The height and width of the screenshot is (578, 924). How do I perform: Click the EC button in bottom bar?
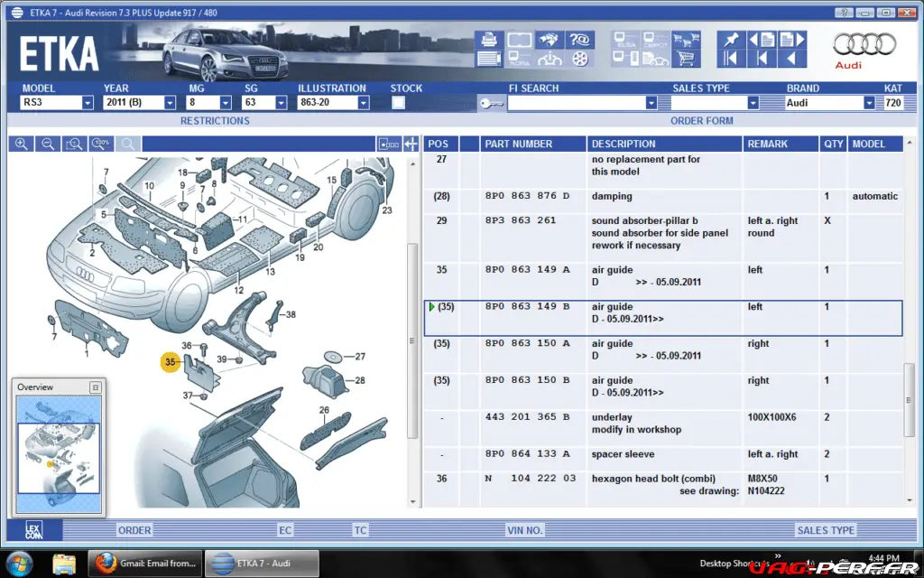pyautogui.click(x=285, y=530)
